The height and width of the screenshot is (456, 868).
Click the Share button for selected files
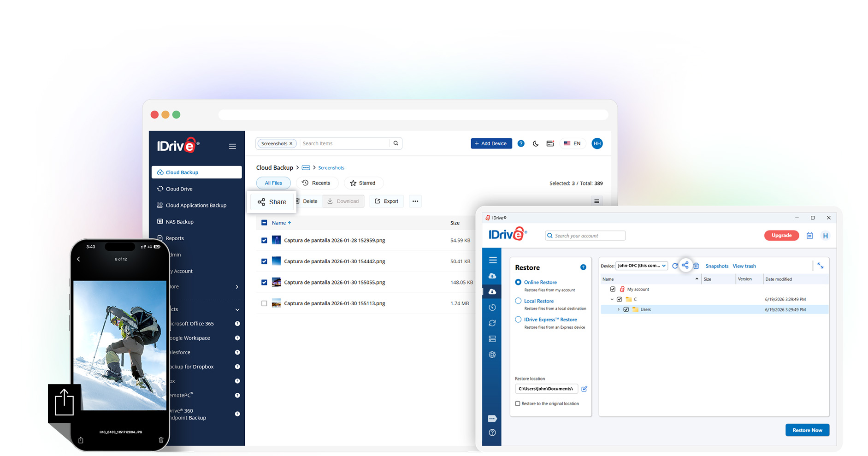pos(272,202)
